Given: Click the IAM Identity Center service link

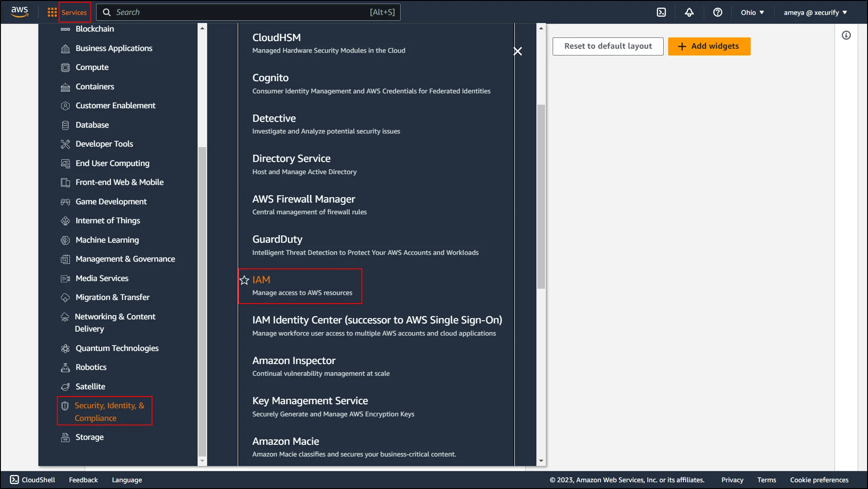Looking at the screenshot, I should (377, 320).
